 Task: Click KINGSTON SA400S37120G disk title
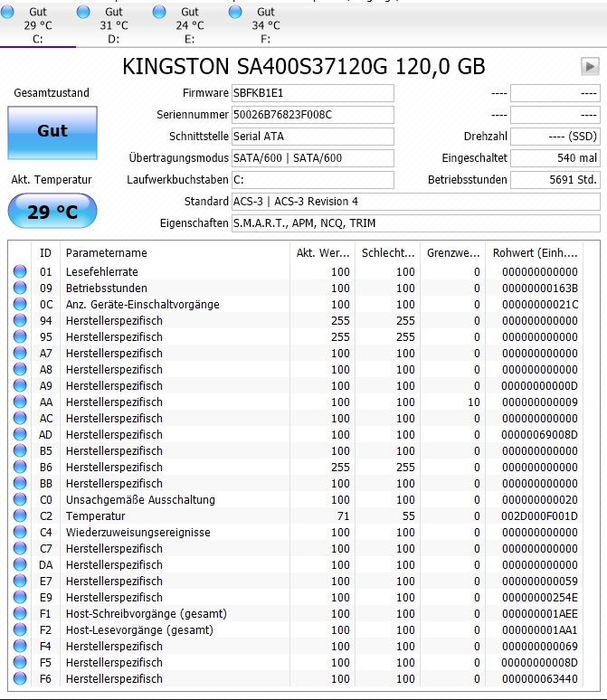(304, 67)
